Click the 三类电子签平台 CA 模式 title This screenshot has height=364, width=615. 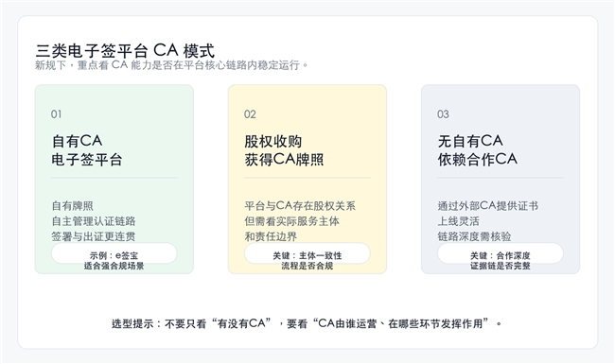tap(125, 51)
